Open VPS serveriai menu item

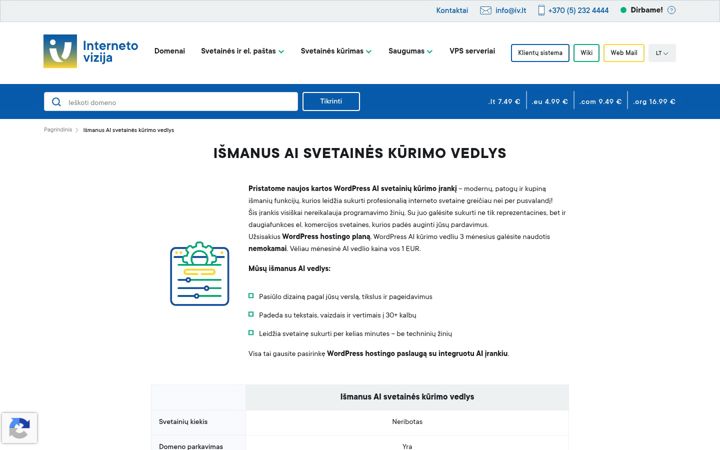pyautogui.click(x=472, y=51)
